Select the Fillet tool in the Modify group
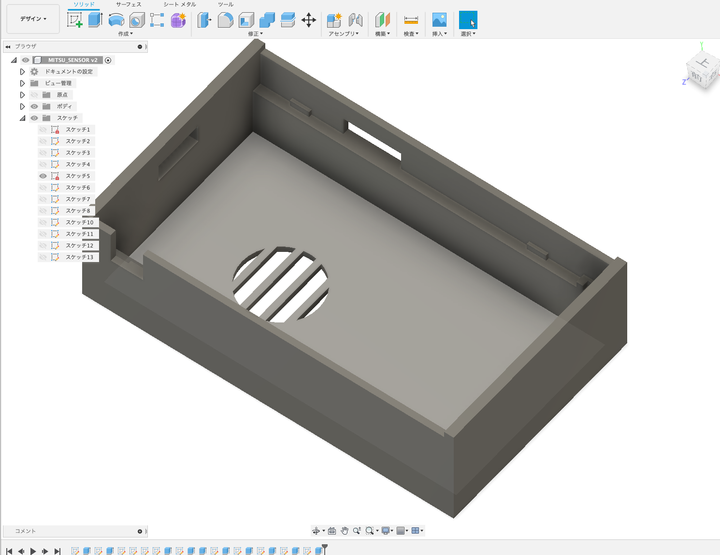Screen dimensions: 720x555 tap(226, 20)
